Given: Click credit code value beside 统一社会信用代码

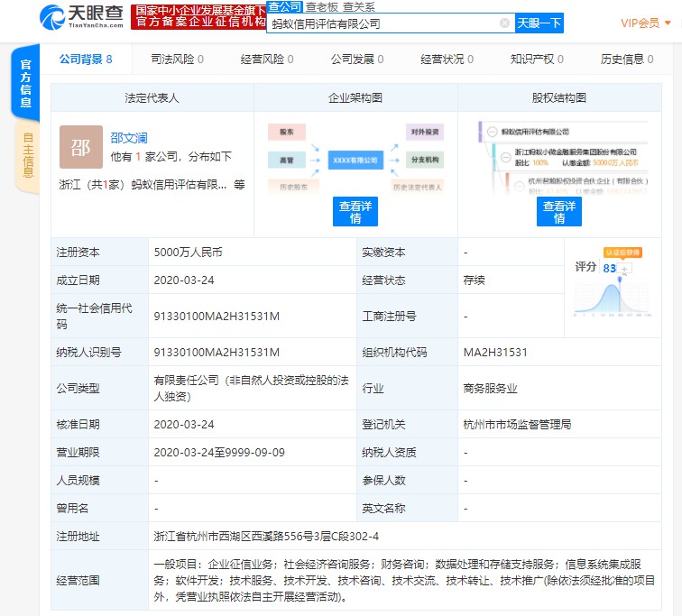Looking at the screenshot, I should click(x=217, y=316).
